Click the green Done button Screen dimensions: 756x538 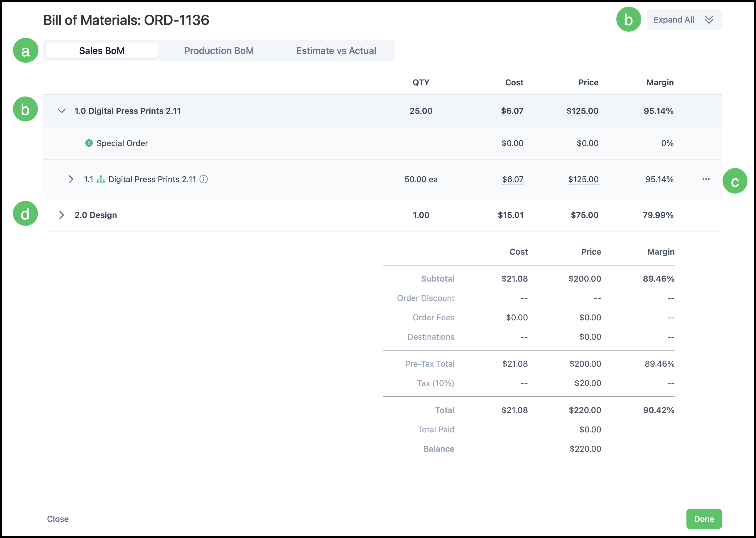(704, 519)
